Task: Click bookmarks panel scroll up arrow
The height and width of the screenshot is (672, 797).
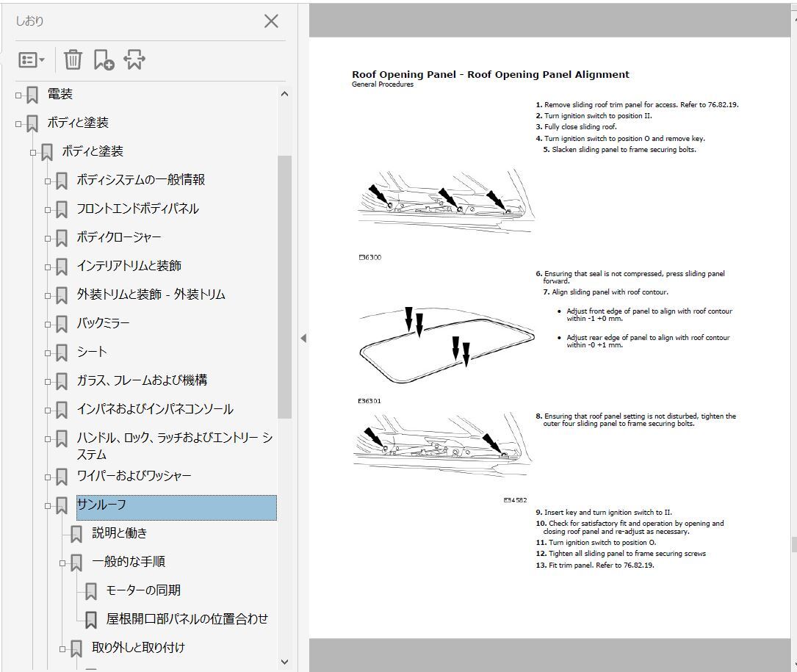Action: pos(285,94)
